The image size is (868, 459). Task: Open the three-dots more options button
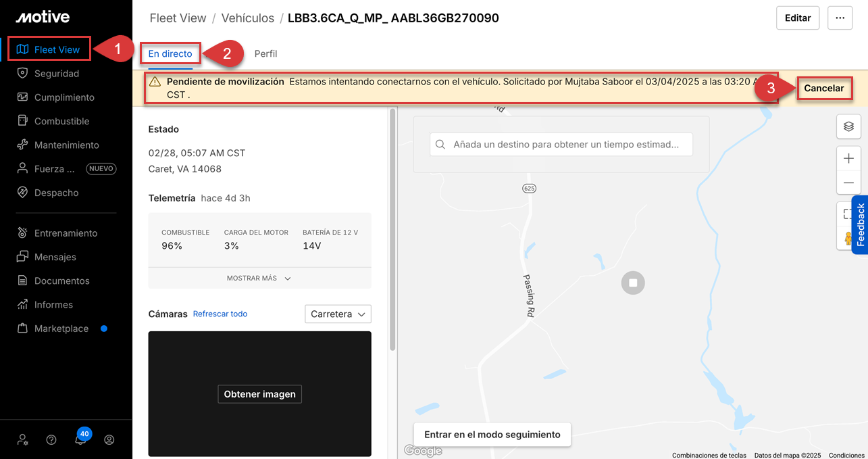tap(840, 18)
